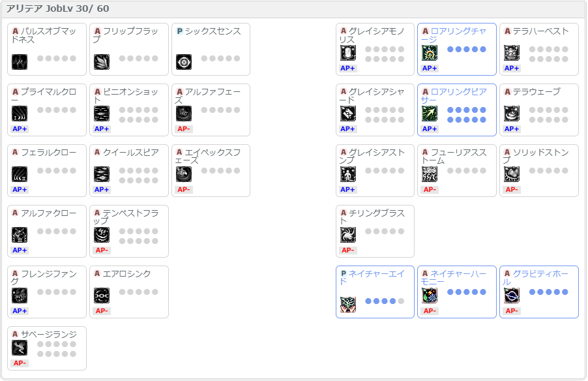Click the エアロシンク skill icon

click(x=102, y=296)
